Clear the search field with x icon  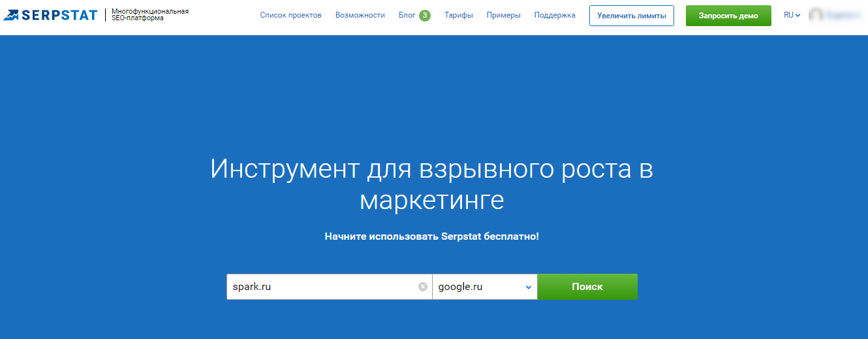[423, 287]
